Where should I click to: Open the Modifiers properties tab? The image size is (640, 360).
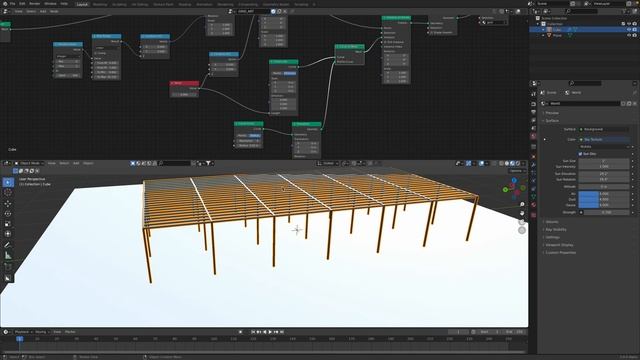(533, 164)
